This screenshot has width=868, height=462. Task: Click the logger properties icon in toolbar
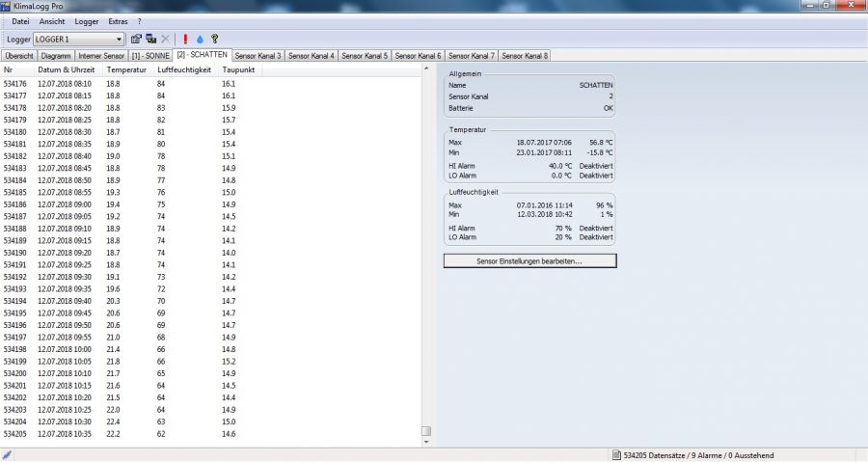coord(136,40)
